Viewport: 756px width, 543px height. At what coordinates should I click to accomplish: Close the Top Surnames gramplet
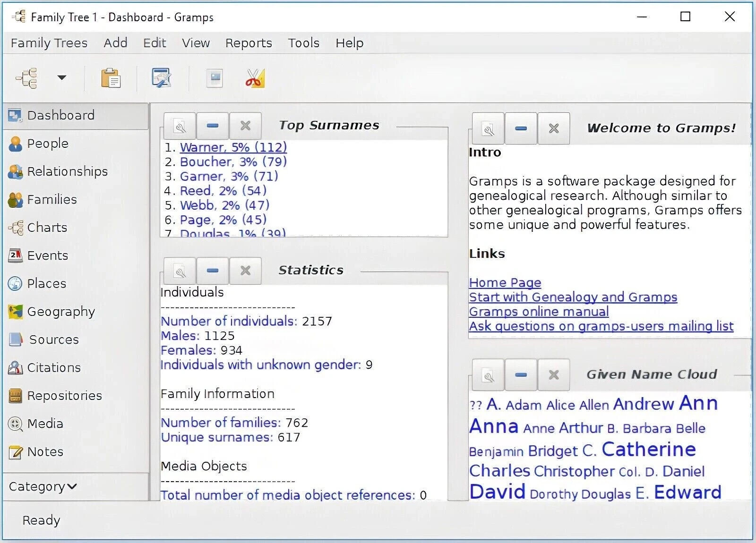[x=245, y=126]
